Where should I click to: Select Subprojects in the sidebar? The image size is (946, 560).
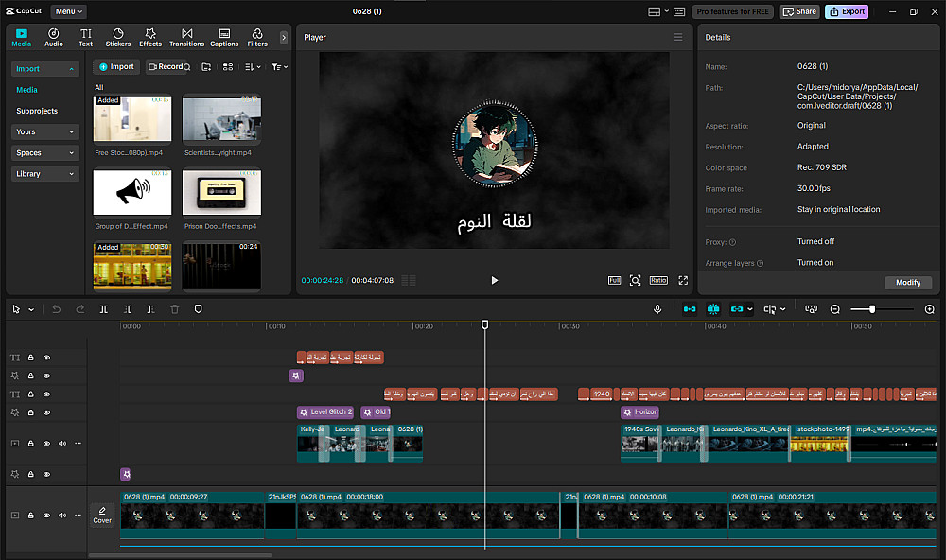pos(37,111)
